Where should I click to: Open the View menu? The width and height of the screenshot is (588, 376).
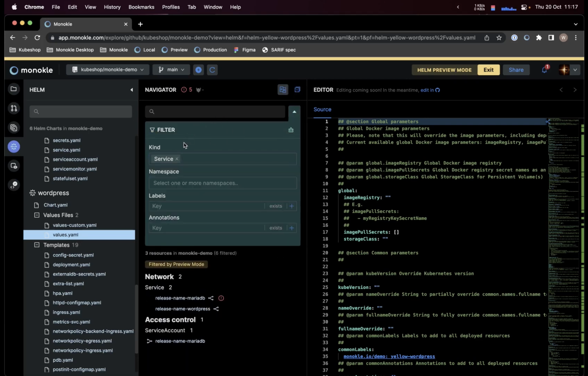90,7
